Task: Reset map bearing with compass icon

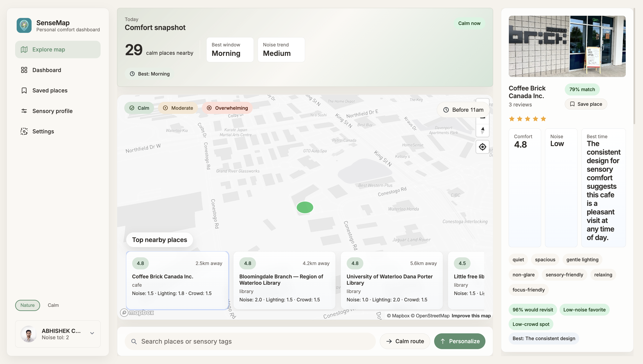Action: (x=482, y=130)
